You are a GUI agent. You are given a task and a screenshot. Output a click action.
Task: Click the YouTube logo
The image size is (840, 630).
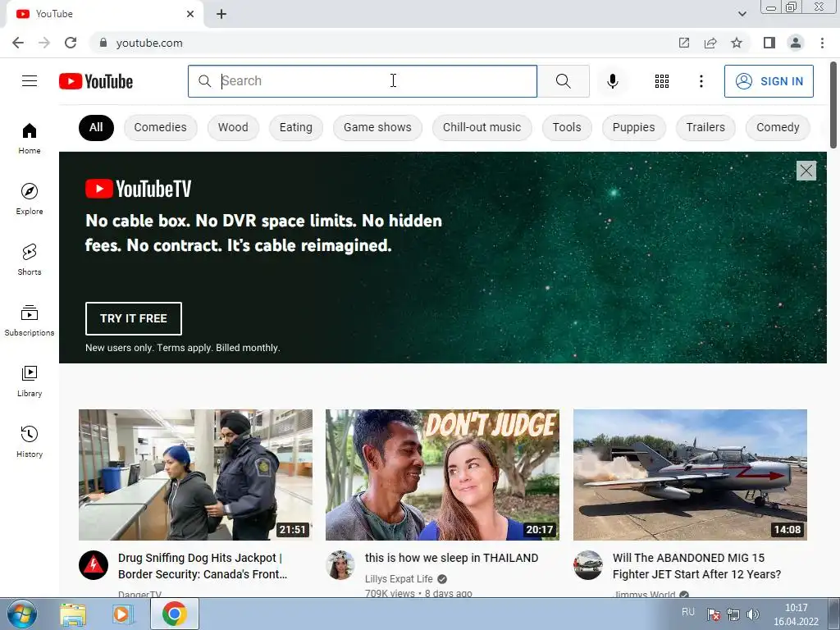coord(96,81)
